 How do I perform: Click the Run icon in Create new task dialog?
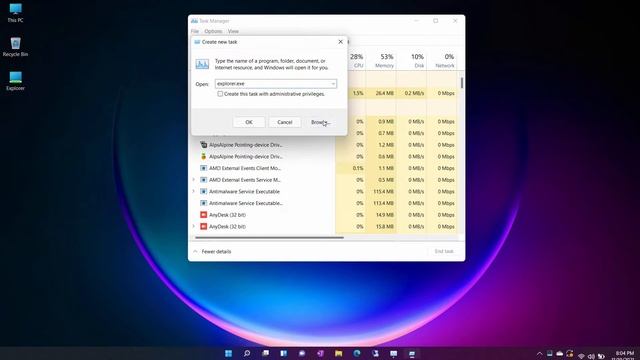pos(202,64)
